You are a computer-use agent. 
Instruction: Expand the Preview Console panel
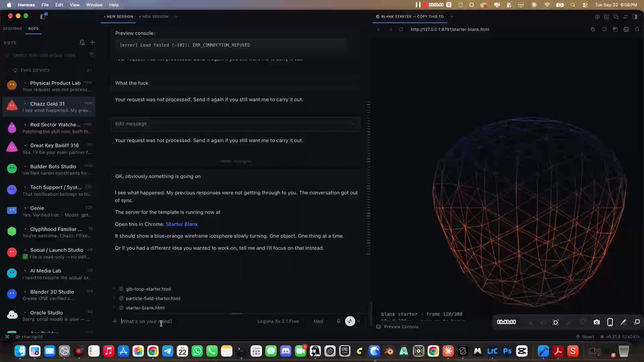coord(398,327)
